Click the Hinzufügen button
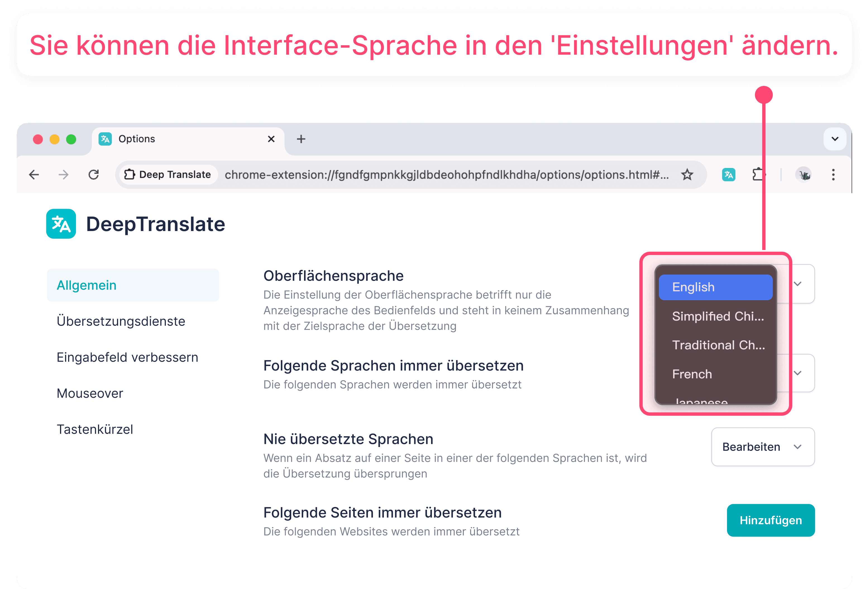The image size is (868, 589). click(x=771, y=520)
